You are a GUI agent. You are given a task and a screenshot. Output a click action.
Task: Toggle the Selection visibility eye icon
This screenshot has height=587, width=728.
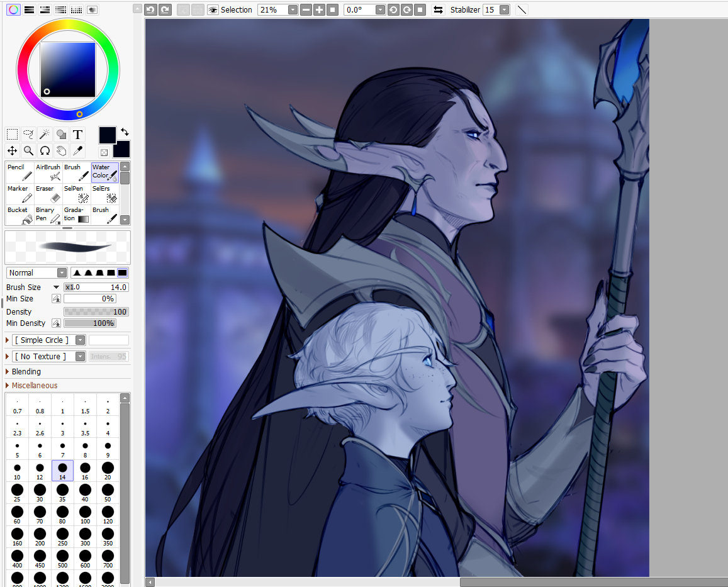coord(213,9)
